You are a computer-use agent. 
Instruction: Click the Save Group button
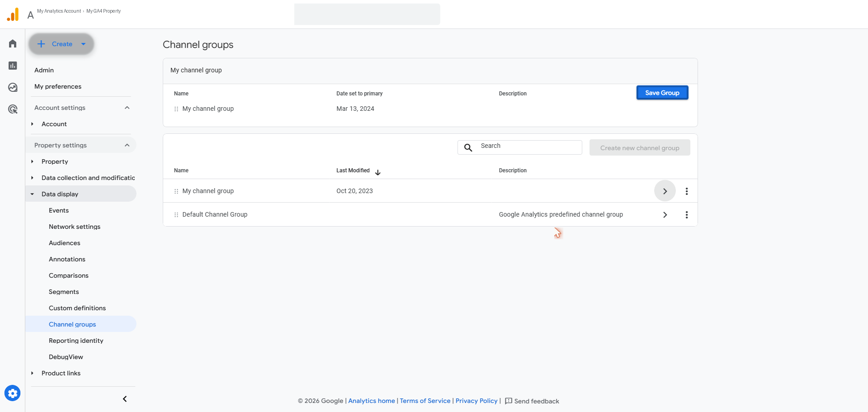click(662, 93)
